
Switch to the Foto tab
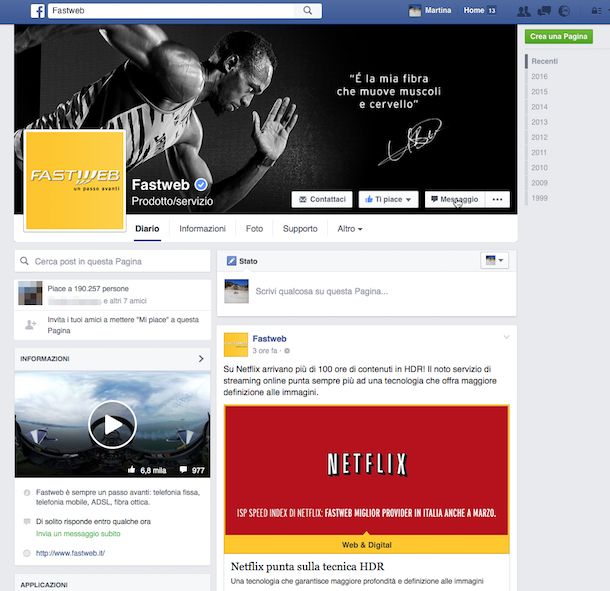pyautogui.click(x=254, y=229)
